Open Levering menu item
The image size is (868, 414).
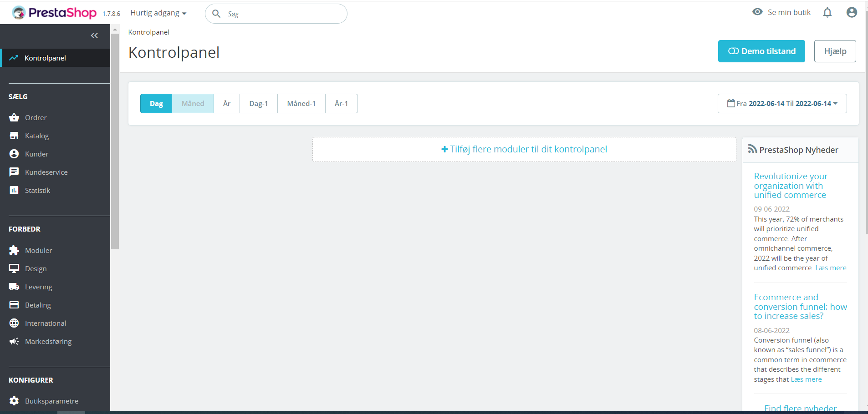coord(55,287)
